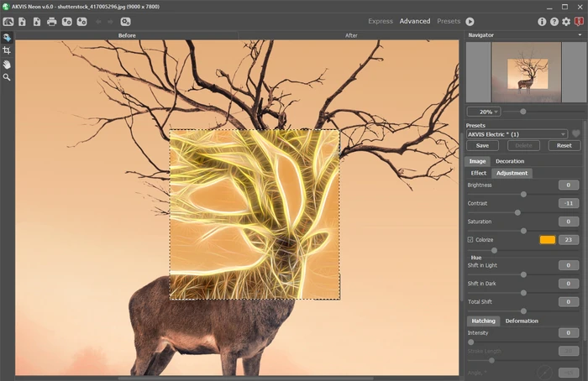Click the Open image file icon
The height and width of the screenshot is (381, 588).
(x=22, y=22)
